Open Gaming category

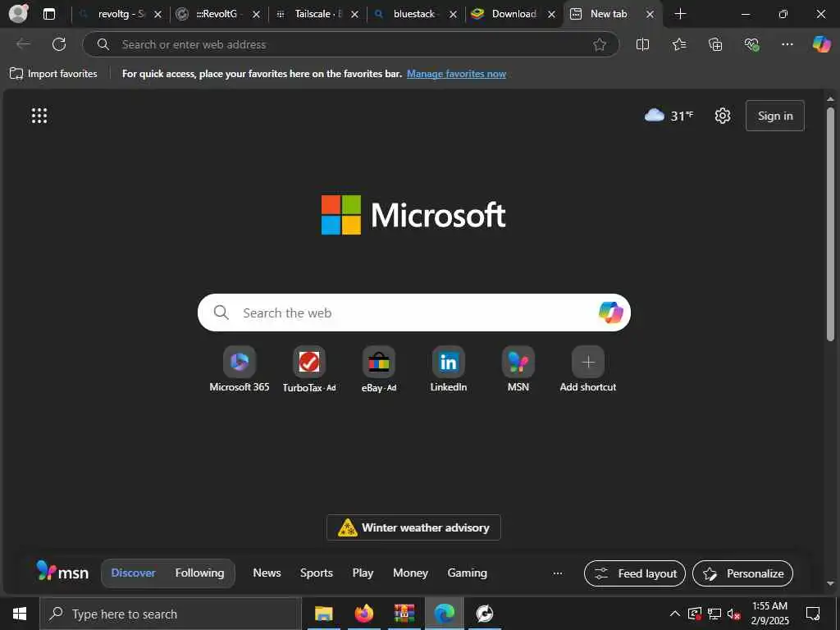(467, 573)
